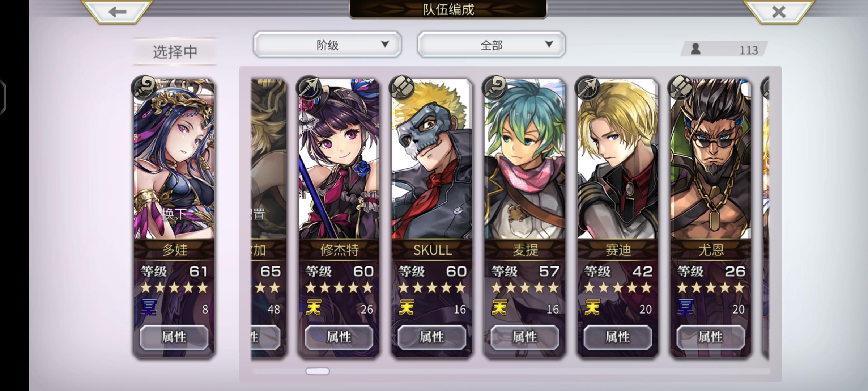This screenshot has height=391, width=868.
Task: Open 属性 for 修杰特
Action: (339, 337)
